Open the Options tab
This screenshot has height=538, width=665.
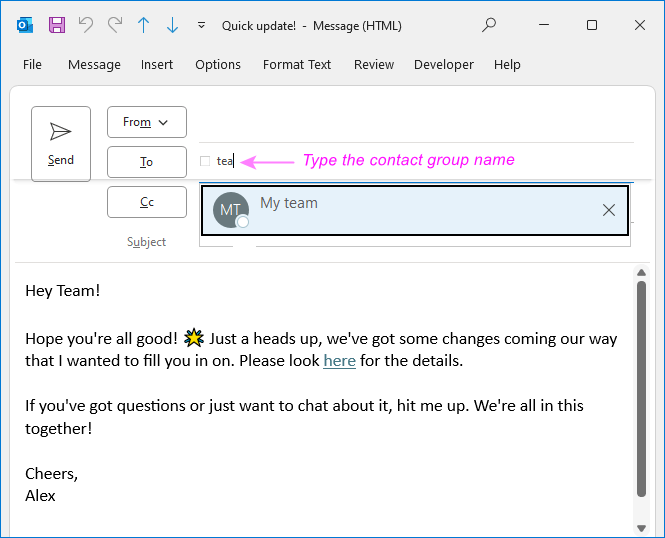[218, 64]
